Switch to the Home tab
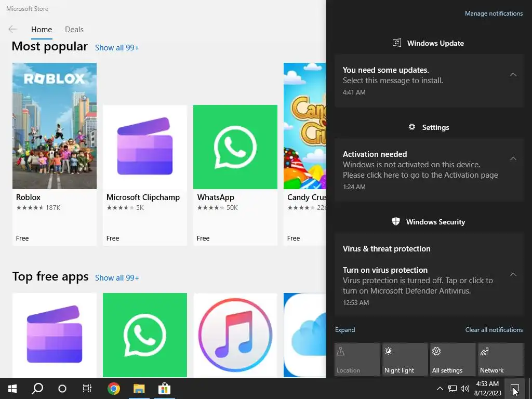532x399 pixels. tap(42, 30)
